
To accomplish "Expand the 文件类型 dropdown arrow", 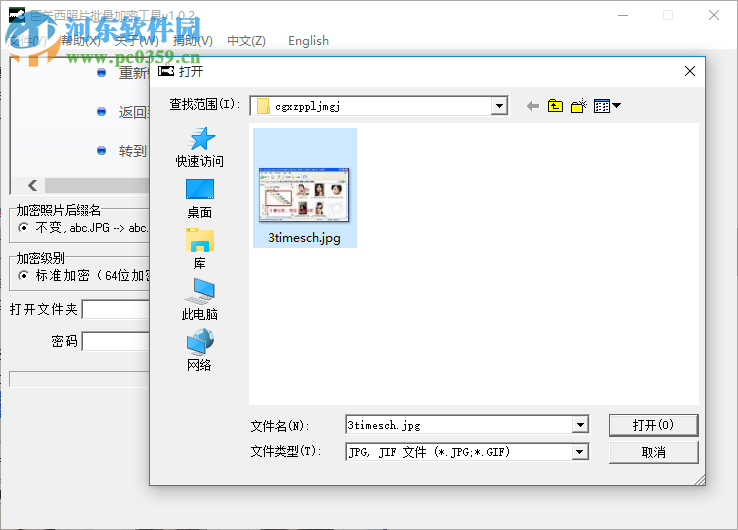I will [x=580, y=452].
